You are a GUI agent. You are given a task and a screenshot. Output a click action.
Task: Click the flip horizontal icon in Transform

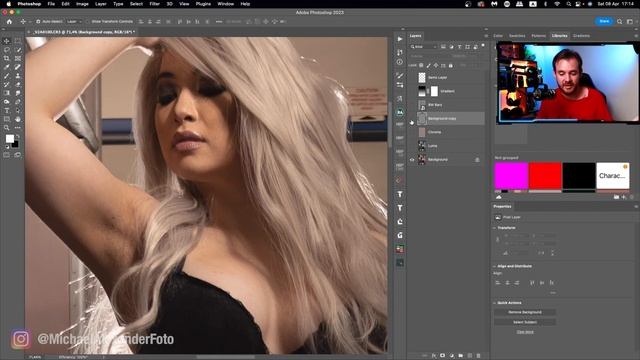(x=541, y=253)
